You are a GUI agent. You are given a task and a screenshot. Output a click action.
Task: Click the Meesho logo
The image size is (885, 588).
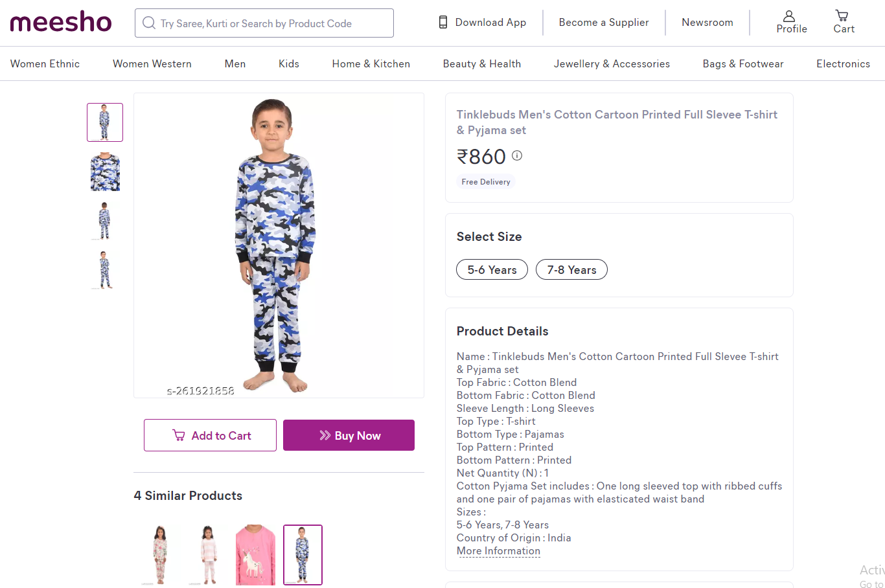tap(61, 22)
